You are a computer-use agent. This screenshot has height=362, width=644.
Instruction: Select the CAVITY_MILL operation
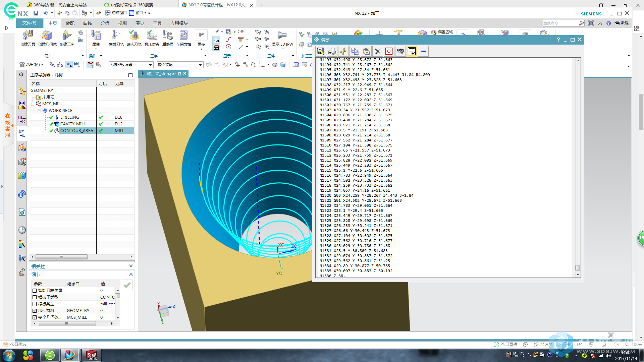coord(73,124)
